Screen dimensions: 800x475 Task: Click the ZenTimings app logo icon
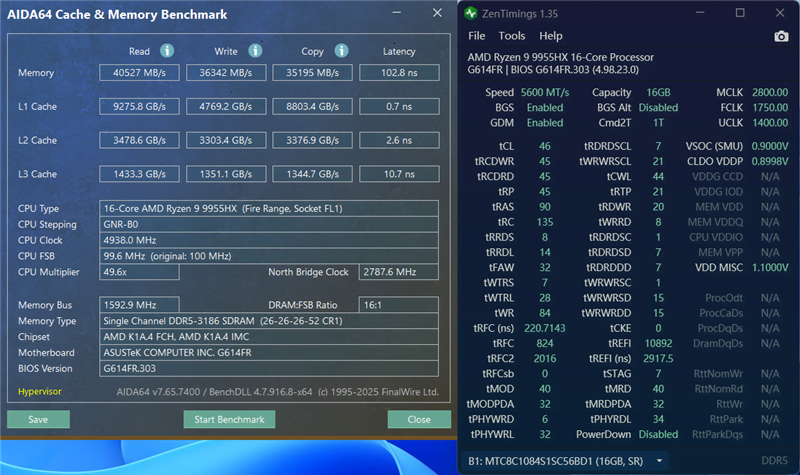click(x=470, y=13)
